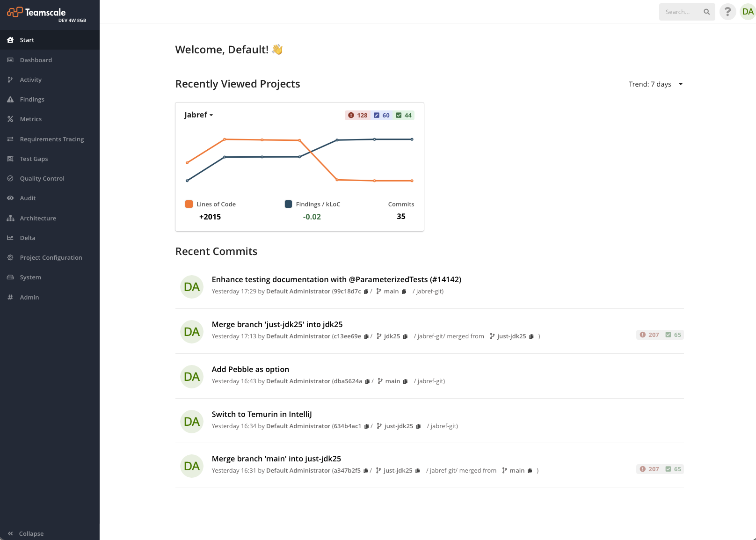
Task: Open the Trend: 7 days dropdown
Action: [x=655, y=84]
